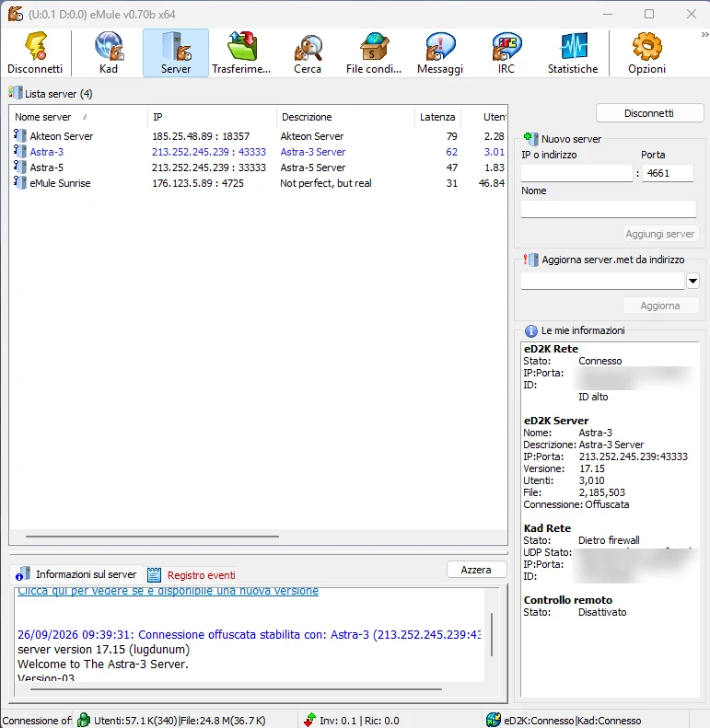Click the Le mie informazioni info icon
Image resolution: width=710 pixels, height=728 pixels.
[530, 330]
